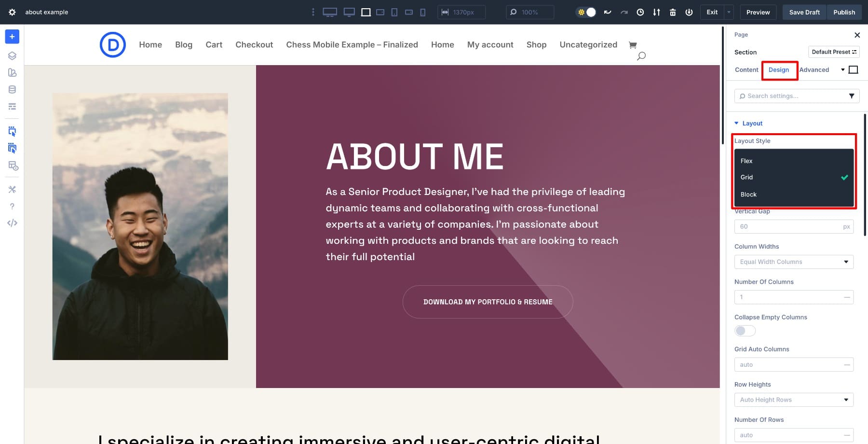Toggle the light/dark mode switch
The width and height of the screenshot is (868, 444).
586,12
